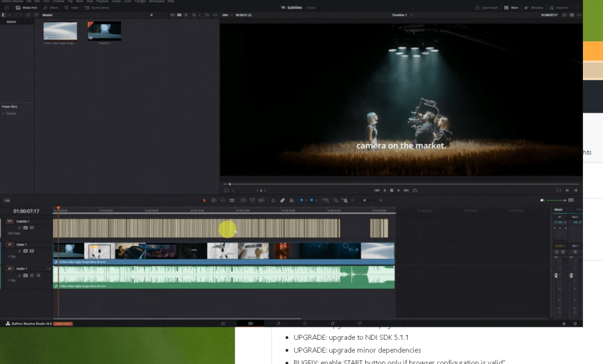Adjust the timeline zoom slider
Screen dimensions: 603x364
click(366, 200)
